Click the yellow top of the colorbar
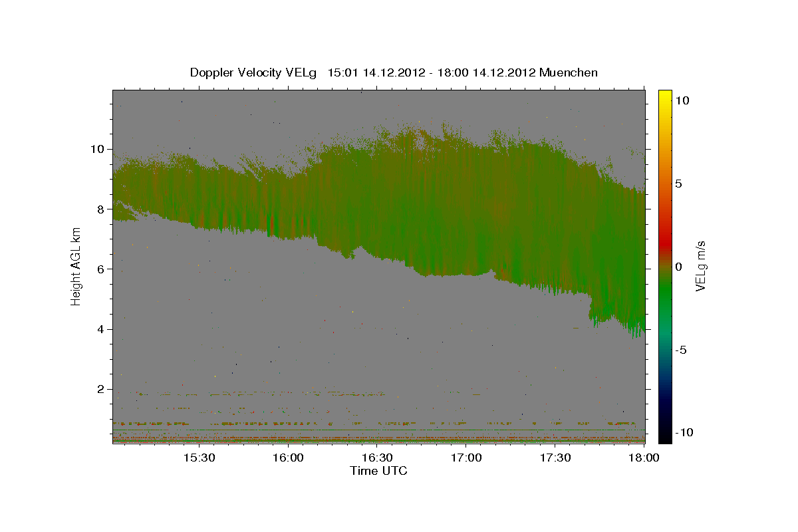This screenshot has width=798, height=532. (664, 96)
